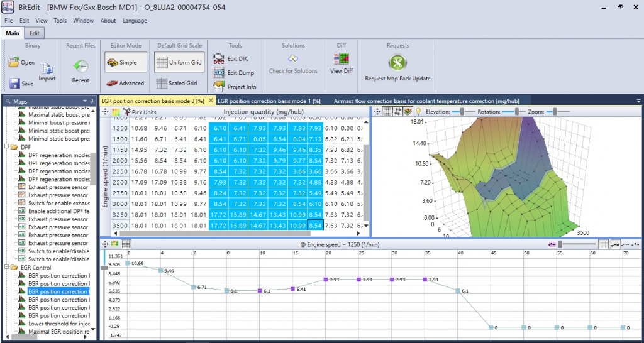This screenshot has height=343, width=644.
Task: Save the binary with the Save icon
Action: pyautogui.click(x=15, y=84)
